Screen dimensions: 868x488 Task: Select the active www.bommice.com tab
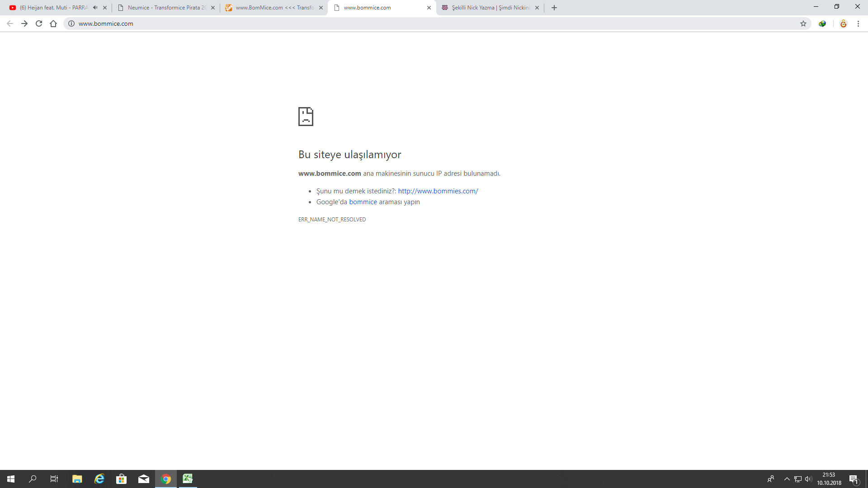pos(382,8)
